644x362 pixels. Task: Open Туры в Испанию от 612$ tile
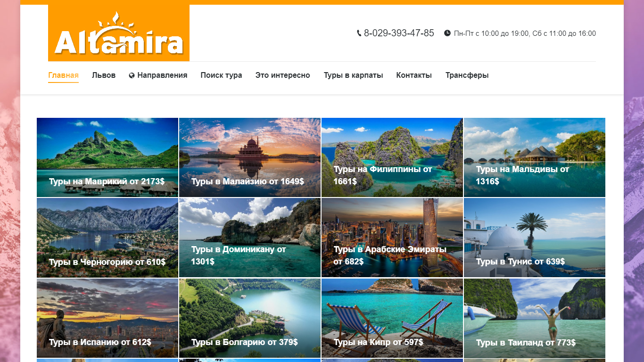point(107,318)
